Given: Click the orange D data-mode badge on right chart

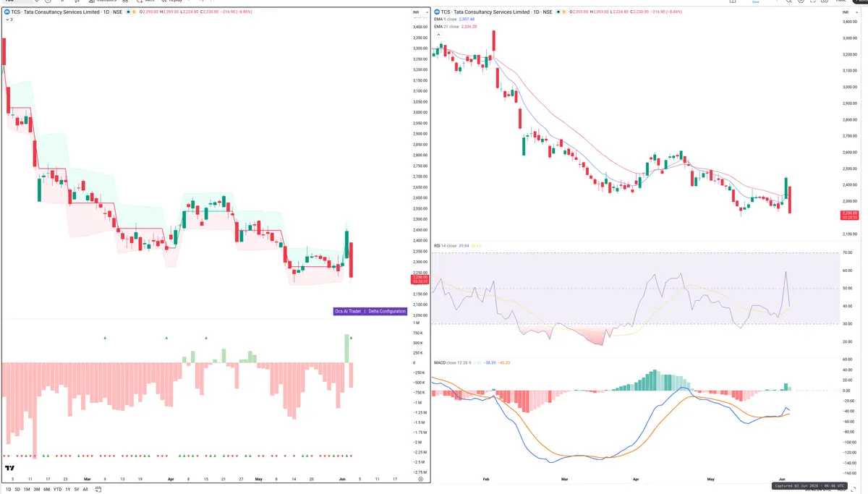Looking at the screenshot, I should (565, 12).
